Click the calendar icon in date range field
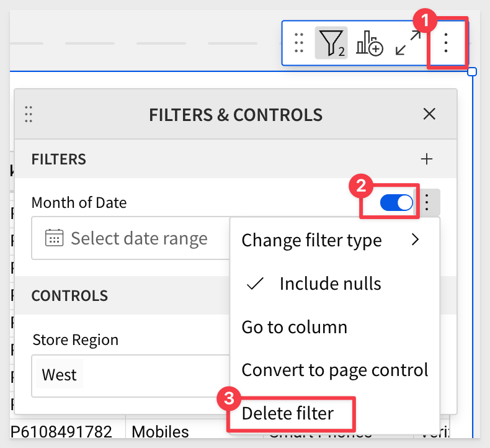This screenshot has height=448, width=490. tap(54, 238)
